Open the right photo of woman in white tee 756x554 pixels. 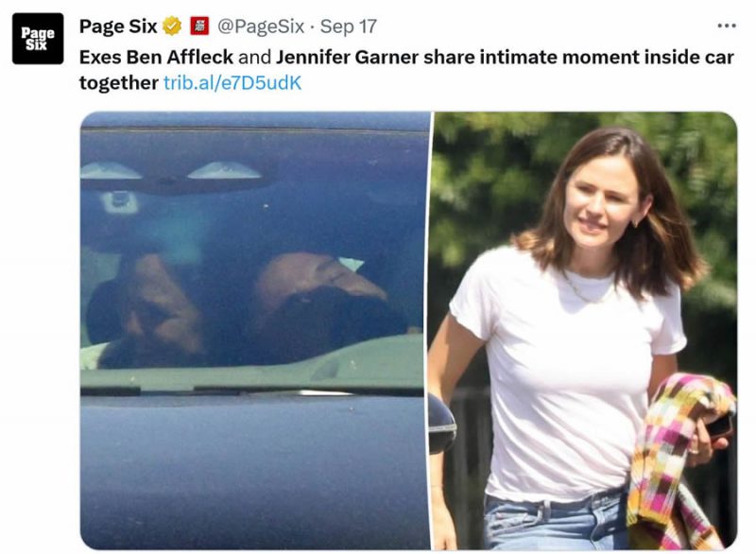[585, 331]
